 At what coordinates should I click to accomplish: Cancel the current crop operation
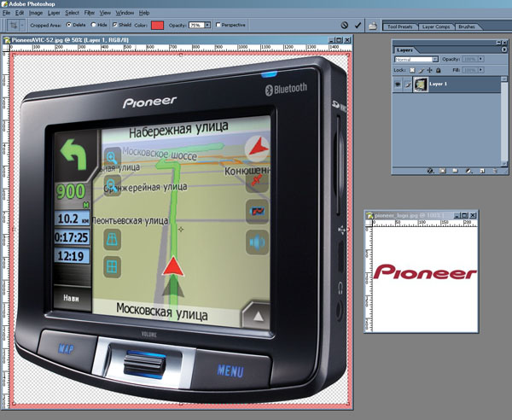(x=344, y=25)
